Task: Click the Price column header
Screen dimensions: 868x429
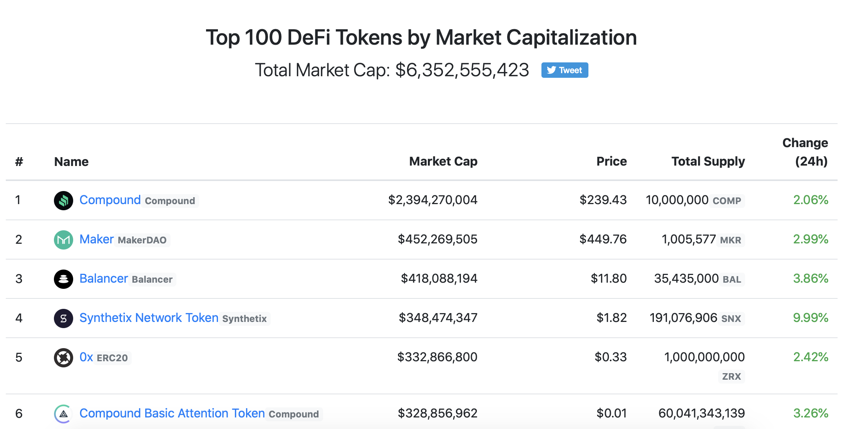Action: pyautogui.click(x=612, y=161)
